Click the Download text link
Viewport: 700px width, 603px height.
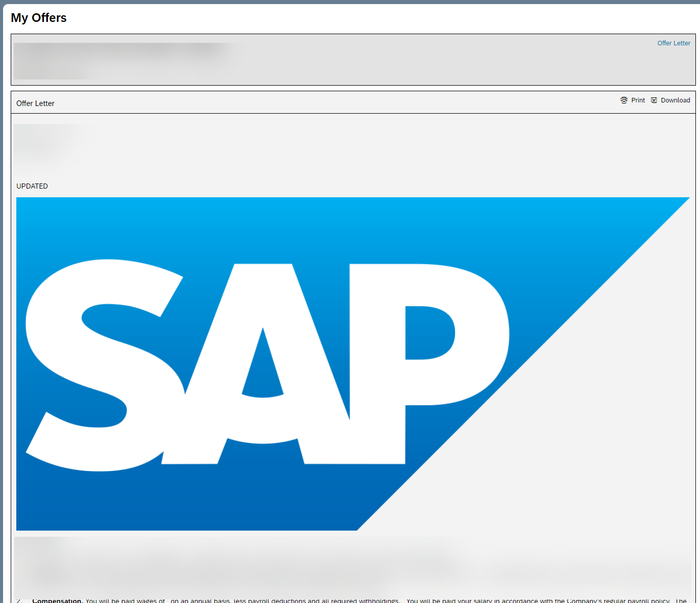(676, 100)
